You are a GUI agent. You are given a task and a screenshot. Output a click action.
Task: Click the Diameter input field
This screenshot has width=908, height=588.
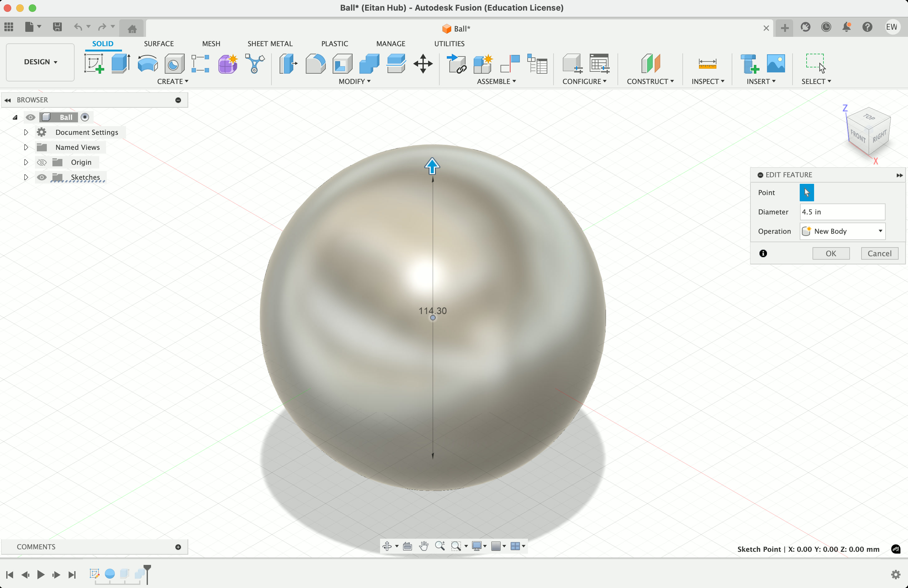click(842, 212)
